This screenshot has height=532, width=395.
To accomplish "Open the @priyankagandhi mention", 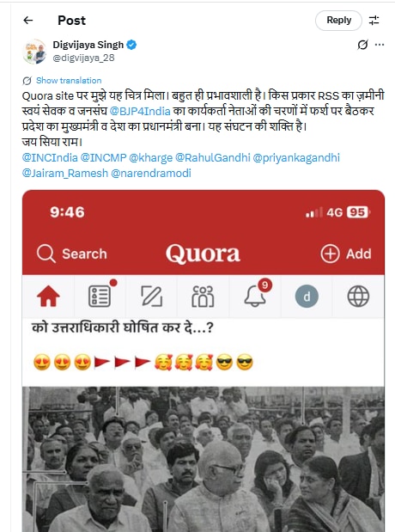I will tap(296, 158).
